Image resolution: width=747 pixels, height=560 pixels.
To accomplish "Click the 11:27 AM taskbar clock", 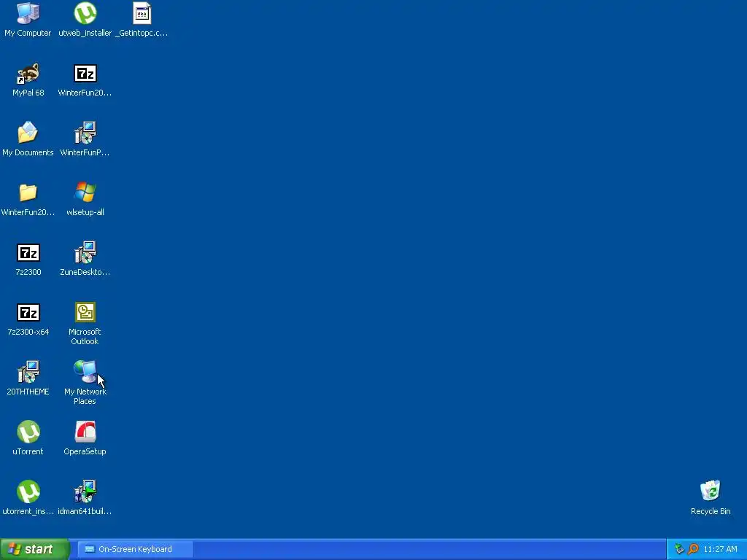I will click(x=720, y=549).
